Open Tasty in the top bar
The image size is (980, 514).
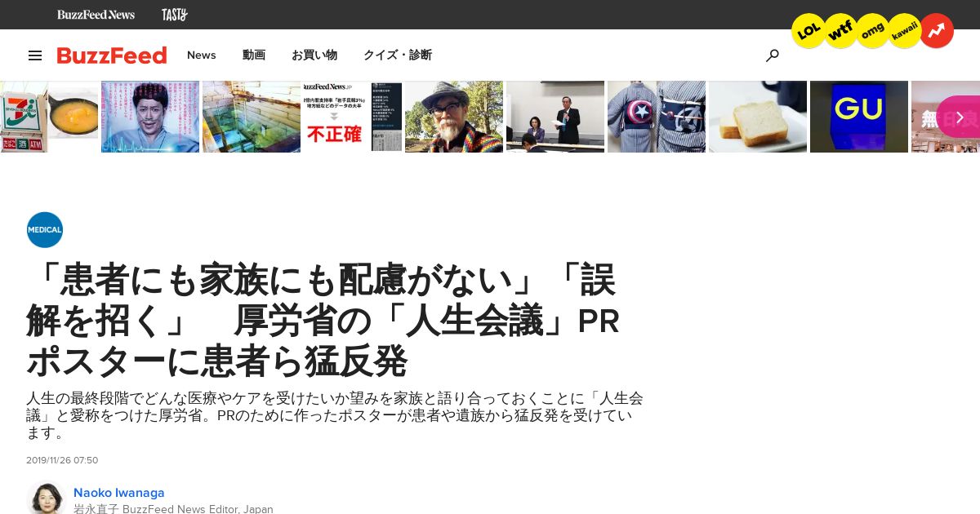point(174,15)
